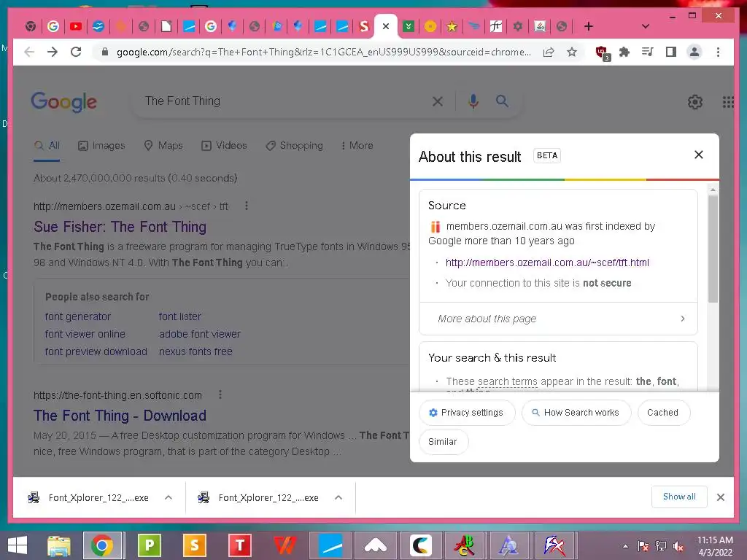Select the All results tab
The image size is (747, 560).
[47, 145]
